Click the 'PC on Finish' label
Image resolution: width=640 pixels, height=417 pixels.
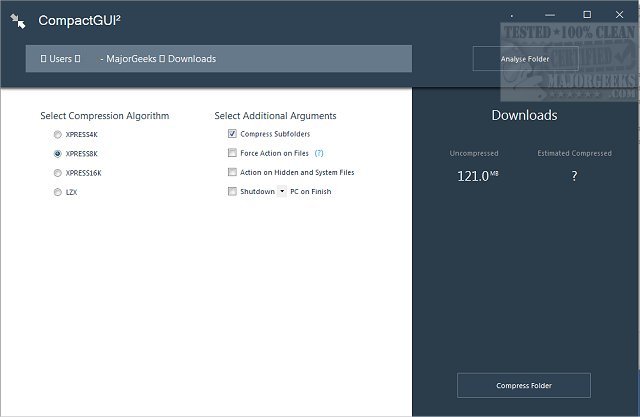[311, 191]
